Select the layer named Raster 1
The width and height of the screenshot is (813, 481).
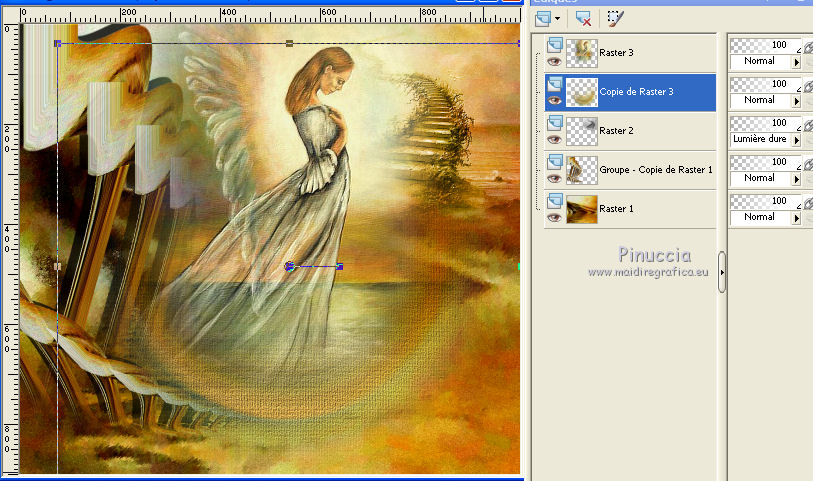tap(616, 209)
